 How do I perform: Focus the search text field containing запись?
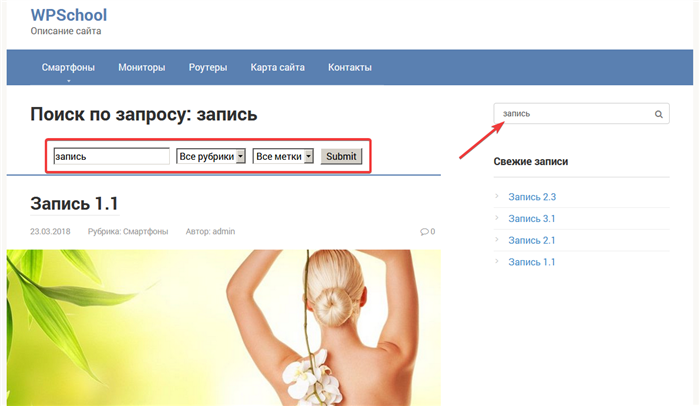111,156
